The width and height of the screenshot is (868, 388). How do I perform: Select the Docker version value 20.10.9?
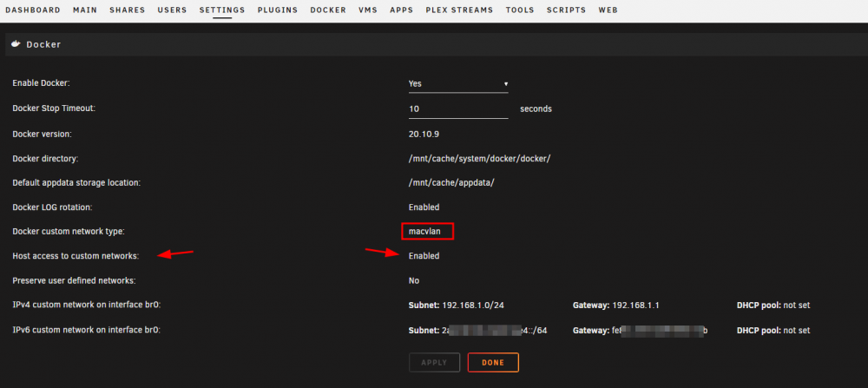424,134
